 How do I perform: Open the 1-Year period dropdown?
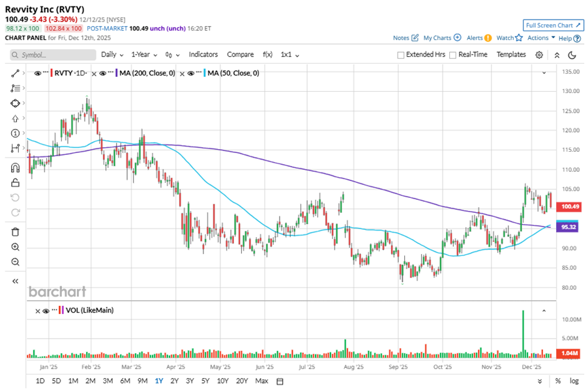(144, 55)
